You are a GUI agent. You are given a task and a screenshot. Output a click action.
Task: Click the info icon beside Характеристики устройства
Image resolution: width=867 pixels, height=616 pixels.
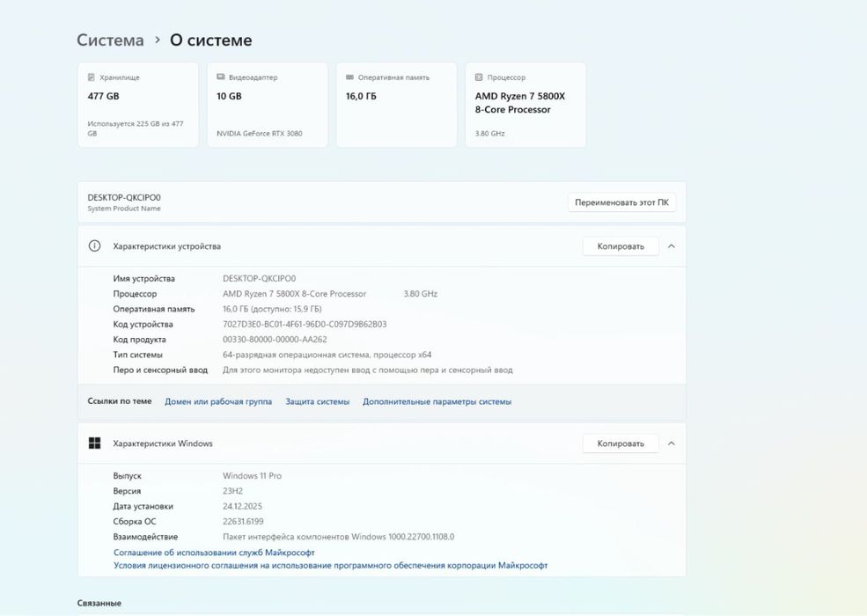tap(94, 246)
